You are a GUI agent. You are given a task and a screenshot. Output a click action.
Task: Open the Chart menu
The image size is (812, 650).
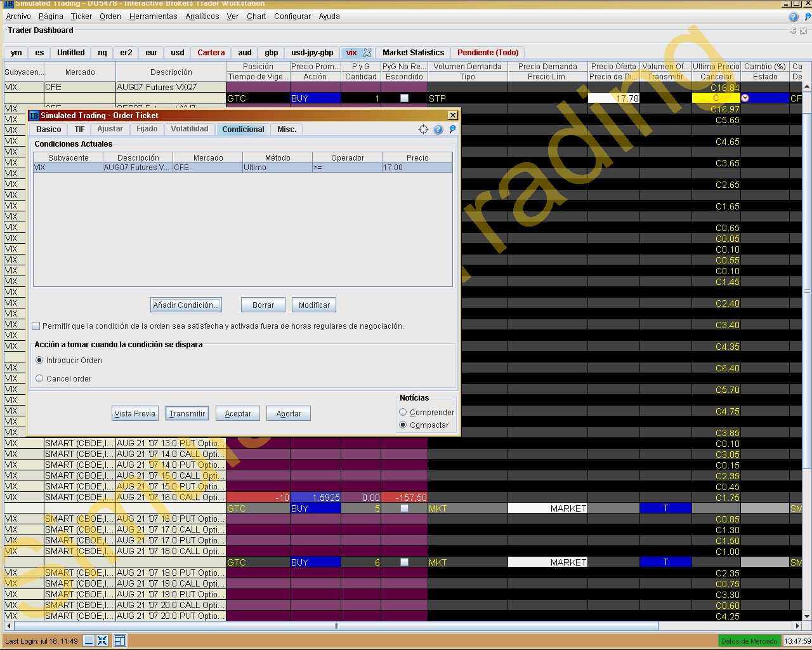tap(256, 17)
